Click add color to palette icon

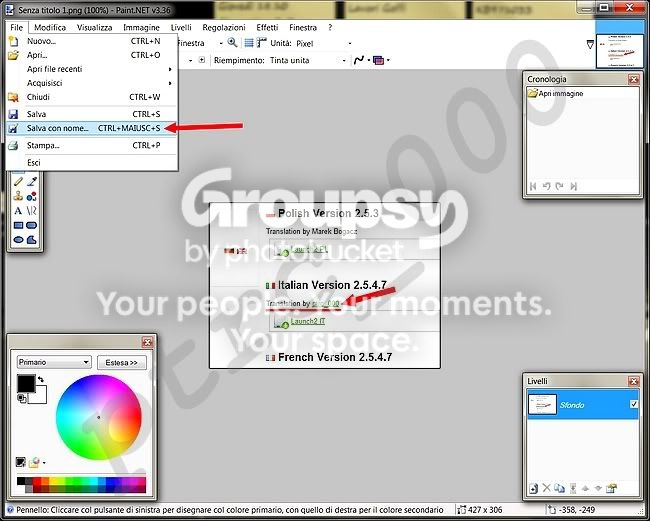click(20, 462)
